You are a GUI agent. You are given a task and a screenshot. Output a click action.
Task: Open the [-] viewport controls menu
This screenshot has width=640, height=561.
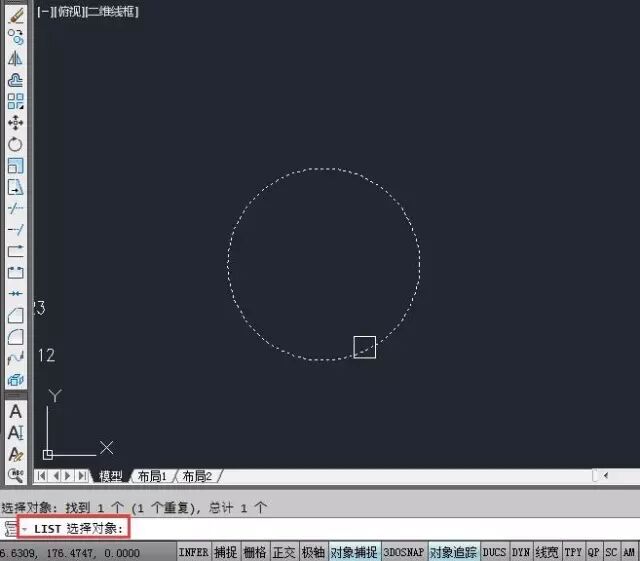[x=44, y=12]
